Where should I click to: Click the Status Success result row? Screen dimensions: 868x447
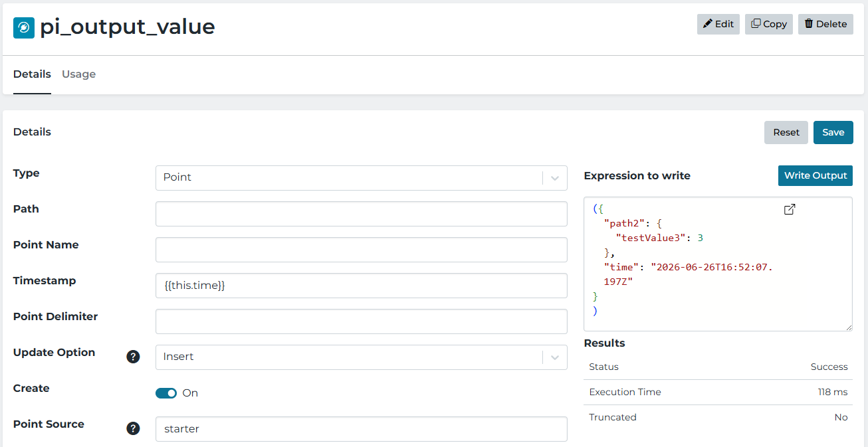pyautogui.click(x=718, y=367)
